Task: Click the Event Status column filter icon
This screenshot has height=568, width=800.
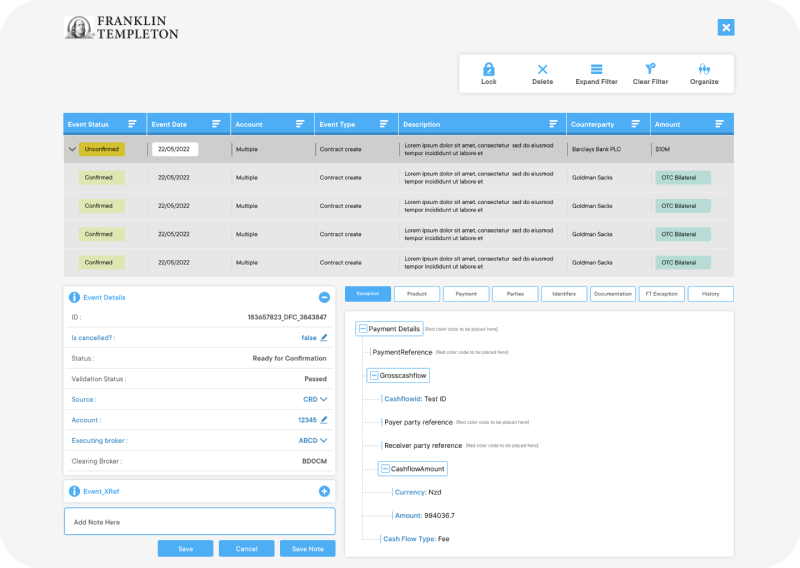Action: click(132, 124)
